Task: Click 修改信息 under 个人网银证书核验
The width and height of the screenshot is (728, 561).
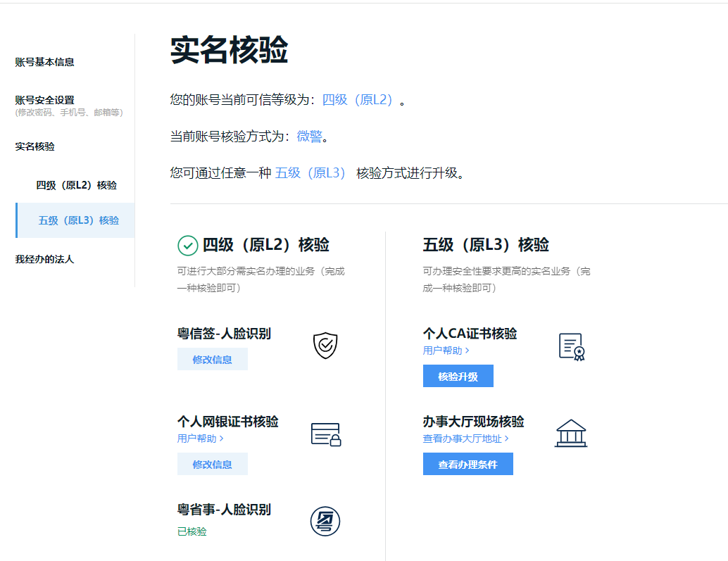Action: pos(212,464)
